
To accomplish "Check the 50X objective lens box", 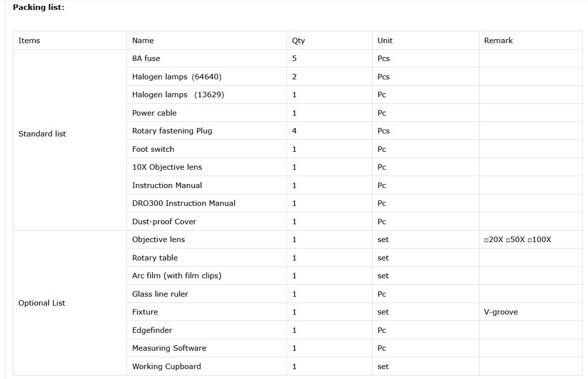I will [x=508, y=240].
